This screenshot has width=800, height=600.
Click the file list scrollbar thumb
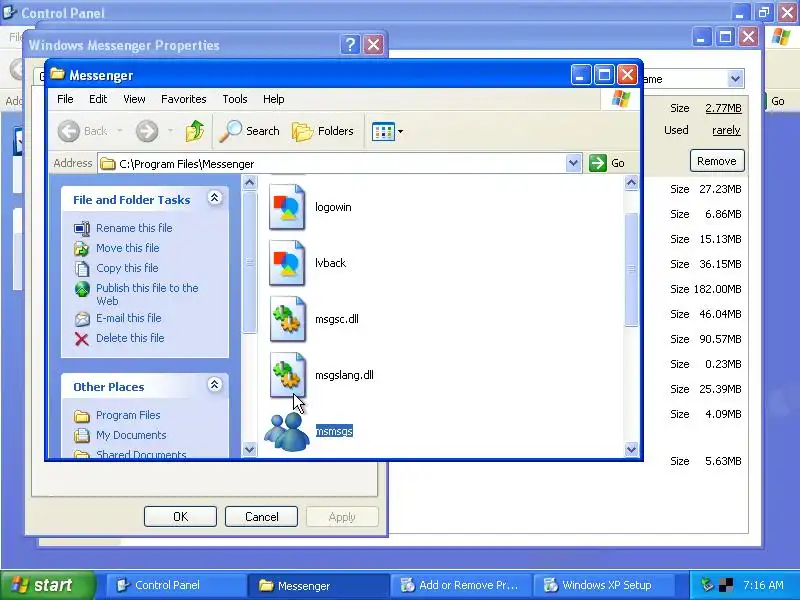click(x=631, y=269)
